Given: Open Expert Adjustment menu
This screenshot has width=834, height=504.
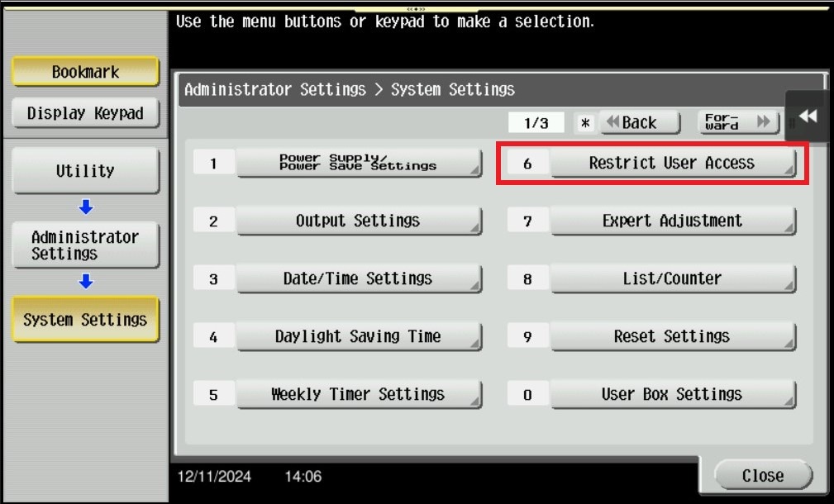Looking at the screenshot, I should pos(672,221).
